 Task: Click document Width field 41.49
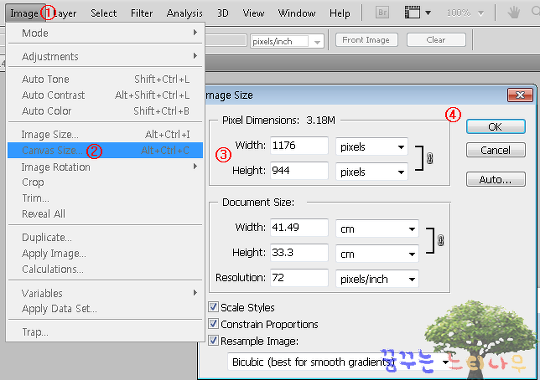click(x=299, y=227)
